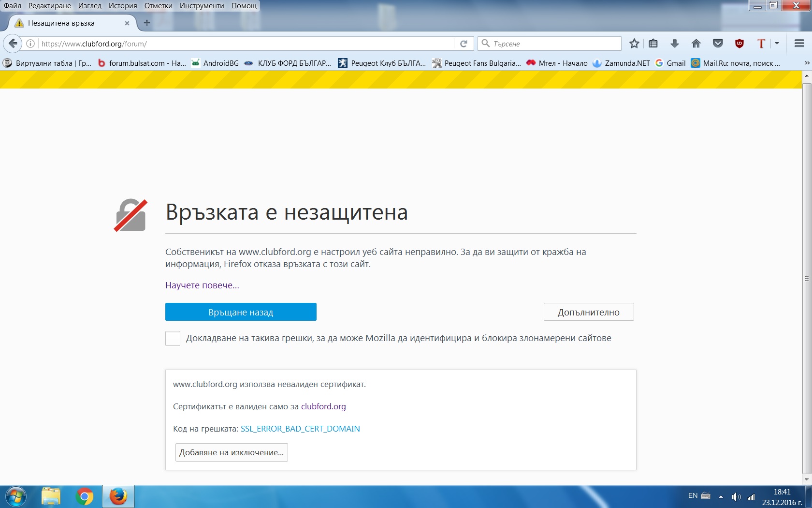Click the site info icon in address bar

30,44
